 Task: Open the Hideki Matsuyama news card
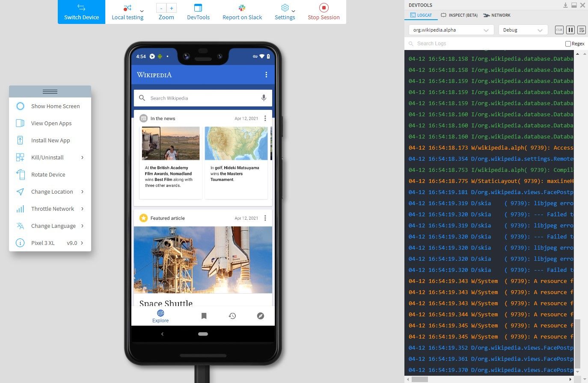[236, 162]
